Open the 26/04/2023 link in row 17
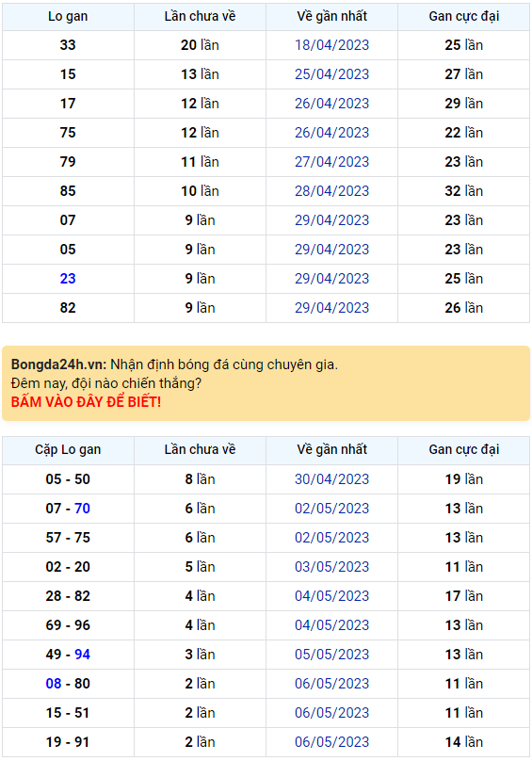The height and width of the screenshot is (761, 532). tap(331, 104)
